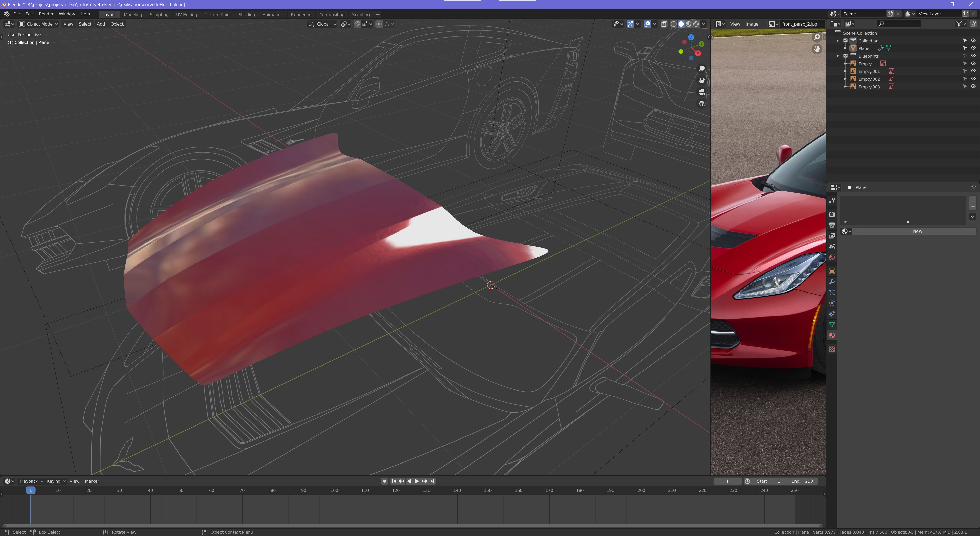Open the Render menu

click(46, 14)
